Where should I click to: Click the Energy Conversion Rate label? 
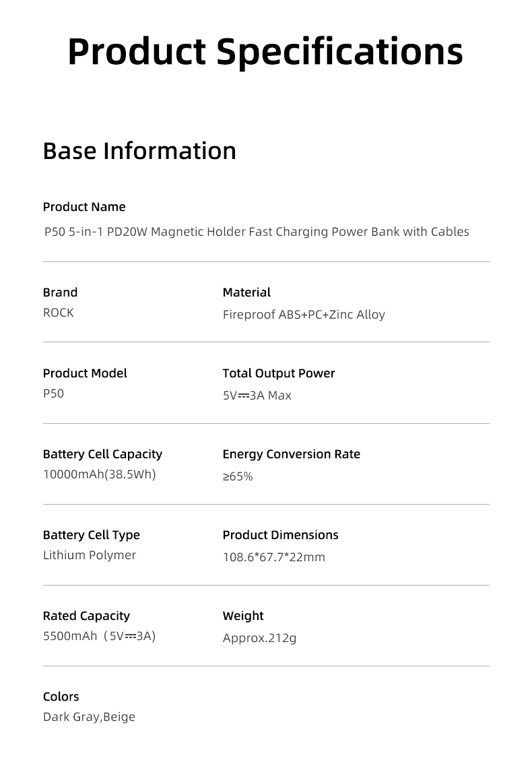click(x=291, y=454)
